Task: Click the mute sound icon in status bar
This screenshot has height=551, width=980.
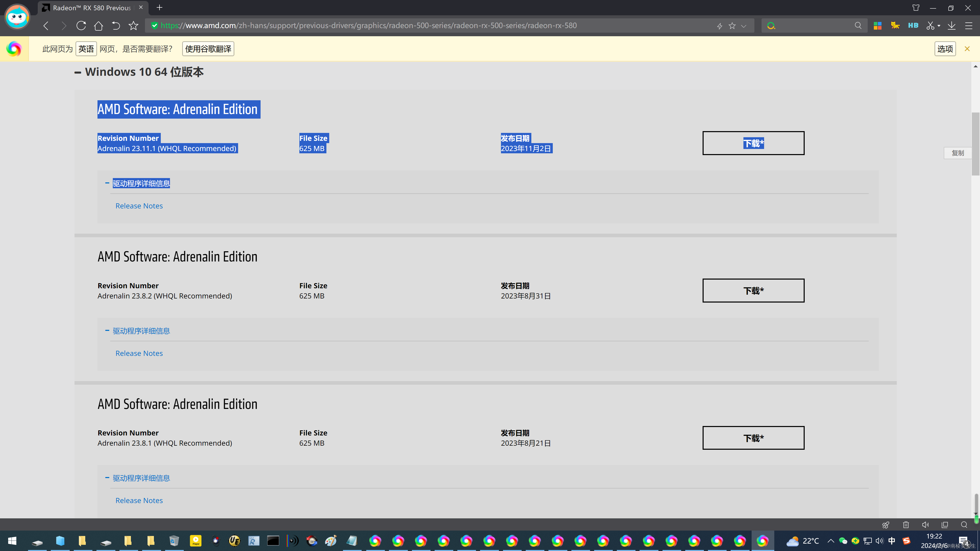Action: (925, 525)
